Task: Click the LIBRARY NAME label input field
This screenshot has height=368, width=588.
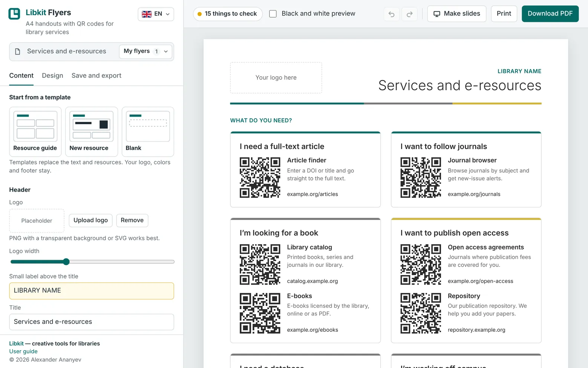Action: (x=92, y=291)
